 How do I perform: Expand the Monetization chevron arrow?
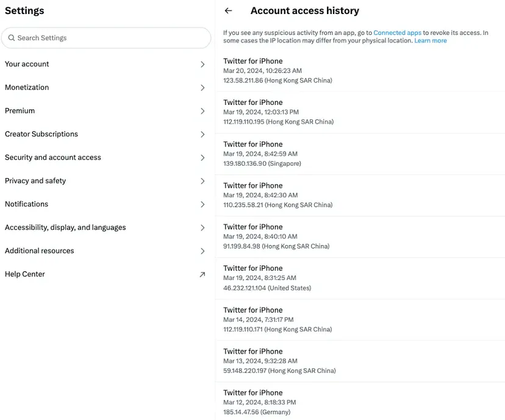tap(202, 88)
